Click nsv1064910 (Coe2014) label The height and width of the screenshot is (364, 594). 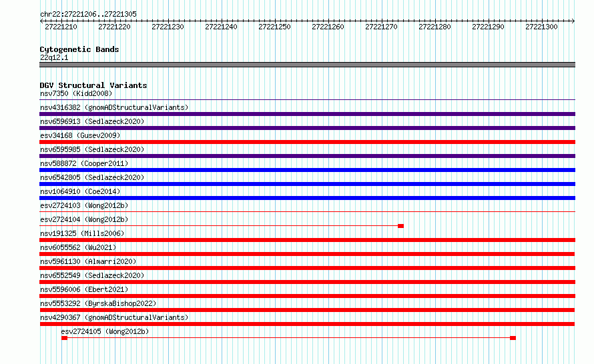80,191
